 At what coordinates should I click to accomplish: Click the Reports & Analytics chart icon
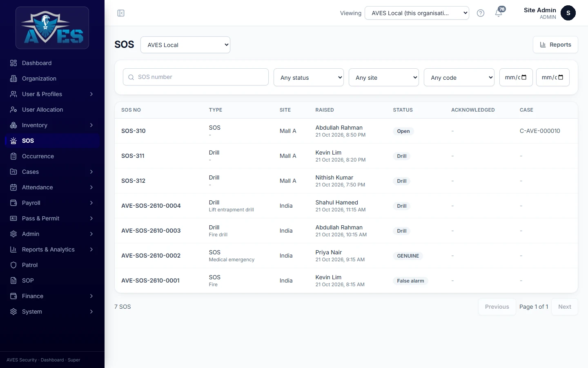(13, 249)
